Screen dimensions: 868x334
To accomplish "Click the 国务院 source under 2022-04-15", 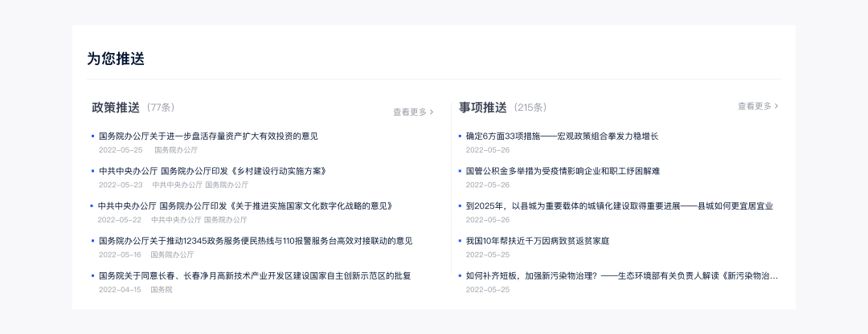I will [162, 290].
